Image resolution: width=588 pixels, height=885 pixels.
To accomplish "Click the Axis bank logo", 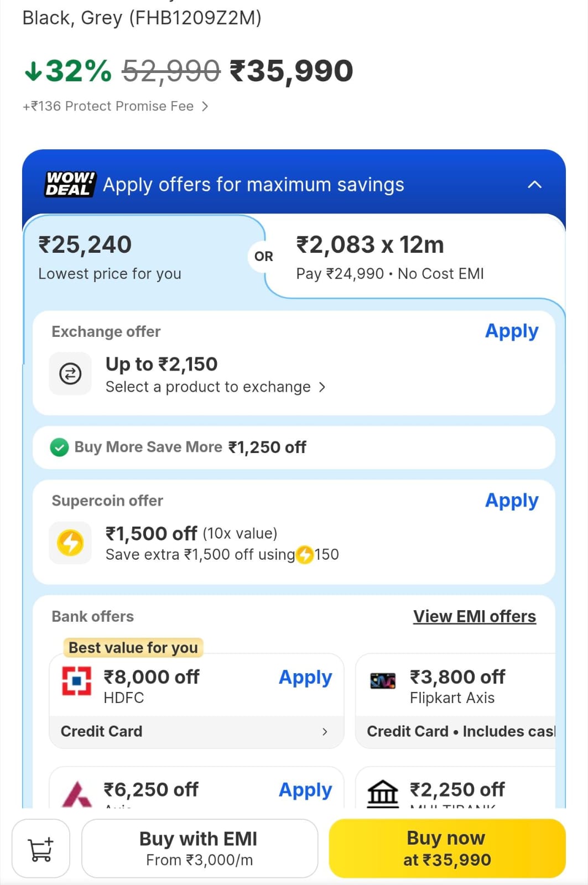I will tap(77, 794).
